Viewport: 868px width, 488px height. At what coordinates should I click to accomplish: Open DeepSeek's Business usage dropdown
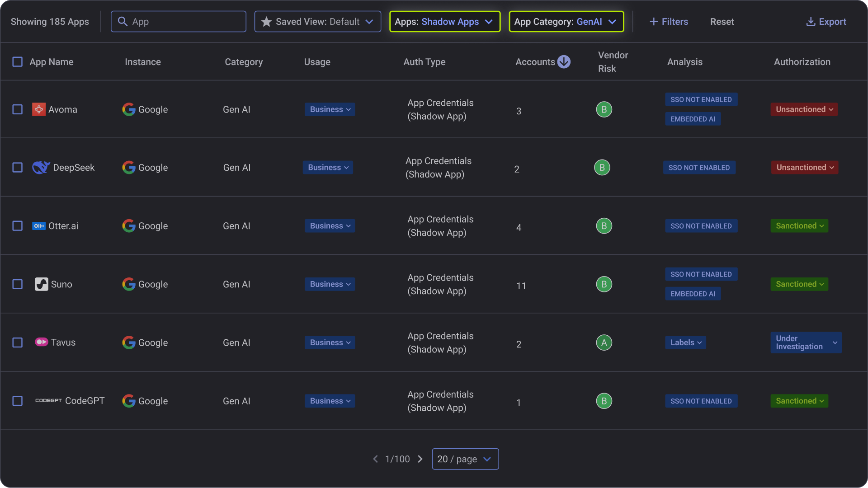point(328,168)
